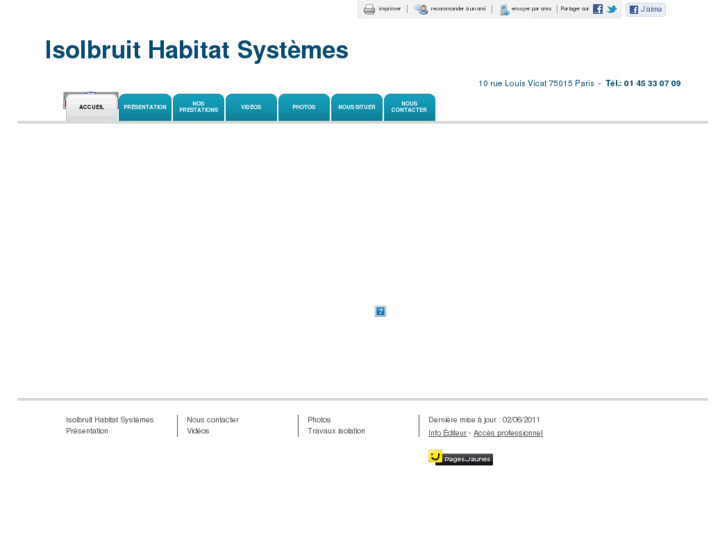Follow the Travaux isolation footer link

coord(336,431)
